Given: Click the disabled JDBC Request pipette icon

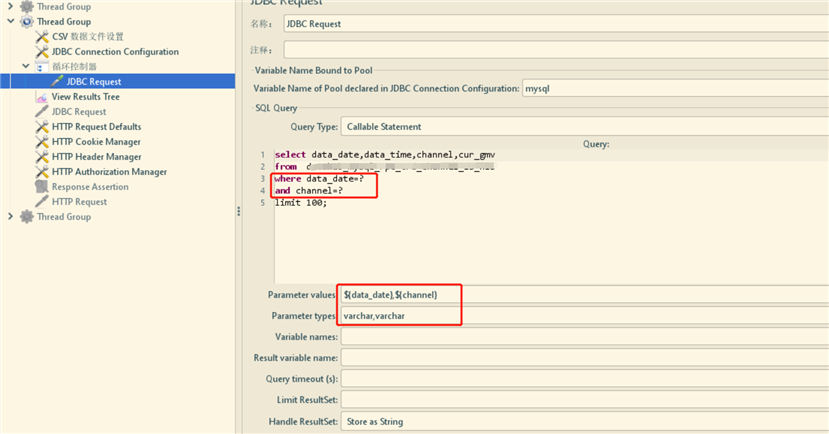Looking at the screenshot, I should pos(42,112).
